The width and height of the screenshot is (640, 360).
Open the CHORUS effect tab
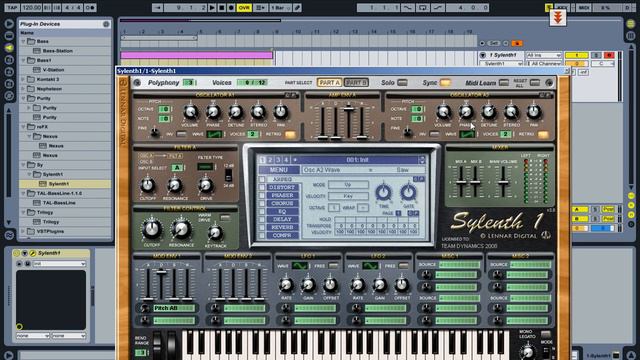282,203
